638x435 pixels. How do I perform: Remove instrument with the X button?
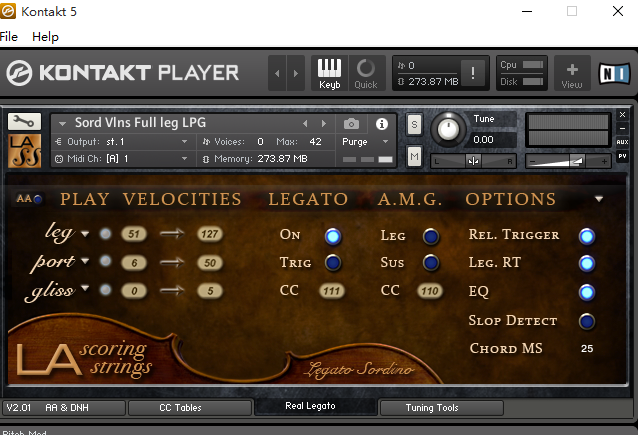622,114
